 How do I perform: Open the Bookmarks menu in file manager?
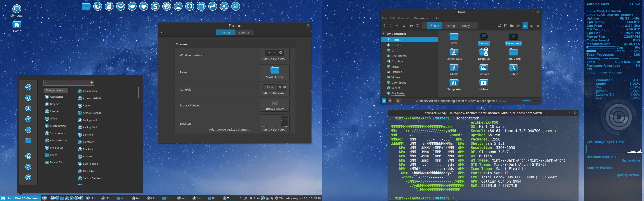tap(421, 18)
